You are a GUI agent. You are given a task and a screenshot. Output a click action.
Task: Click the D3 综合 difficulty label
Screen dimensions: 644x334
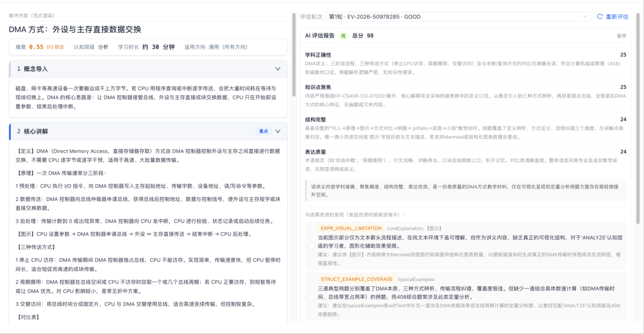coord(55,47)
